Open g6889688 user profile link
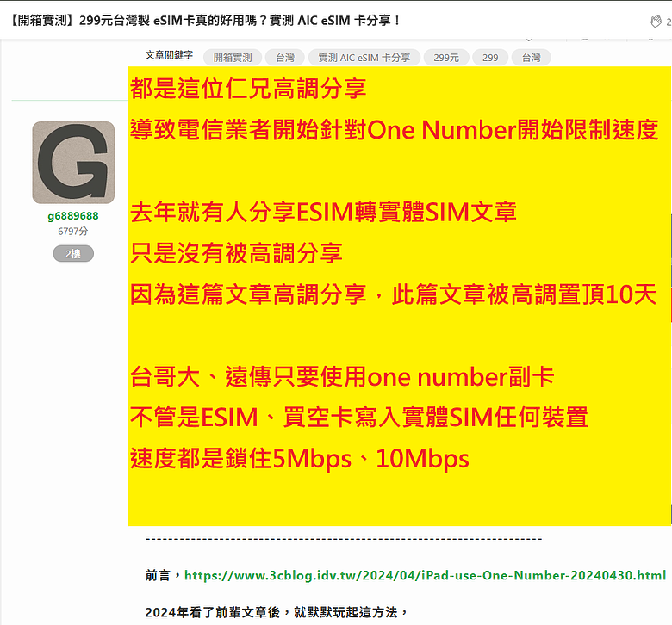The height and width of the screenshot is (625, 672). 73,216
